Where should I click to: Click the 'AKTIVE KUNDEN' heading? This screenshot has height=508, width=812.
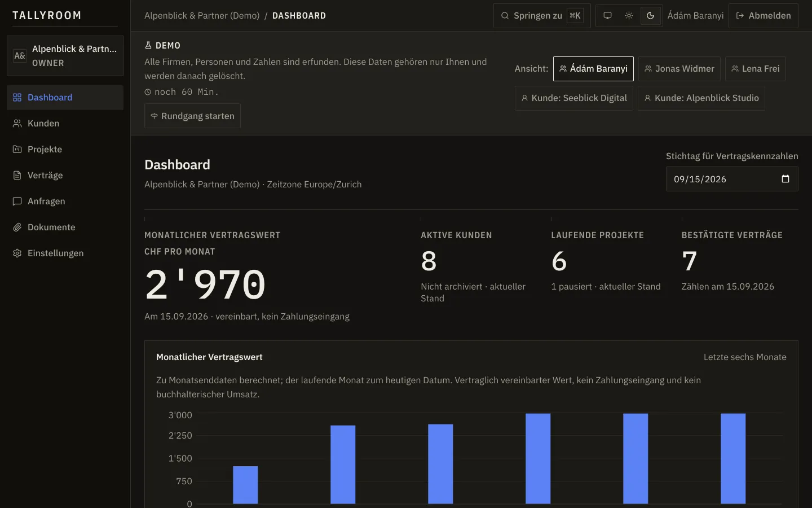(456, 235)
